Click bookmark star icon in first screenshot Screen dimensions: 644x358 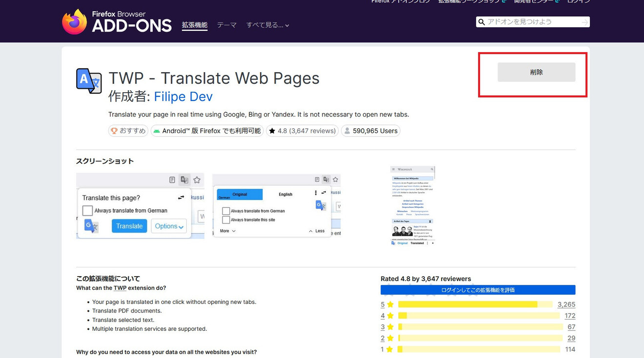tap(197, 180)
